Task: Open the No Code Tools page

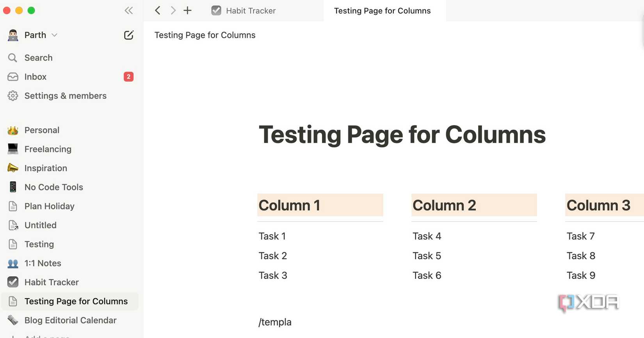Action: click(53, 187)
